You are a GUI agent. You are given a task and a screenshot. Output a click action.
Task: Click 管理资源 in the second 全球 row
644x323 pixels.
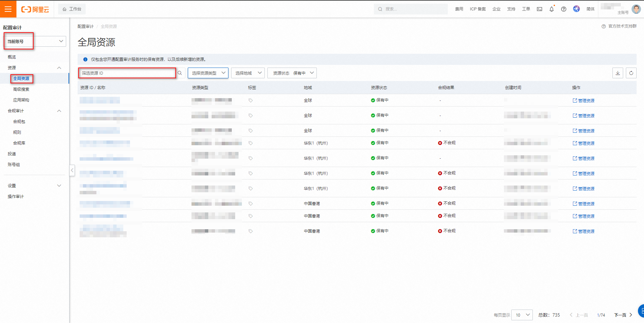[x=584, y=116]
